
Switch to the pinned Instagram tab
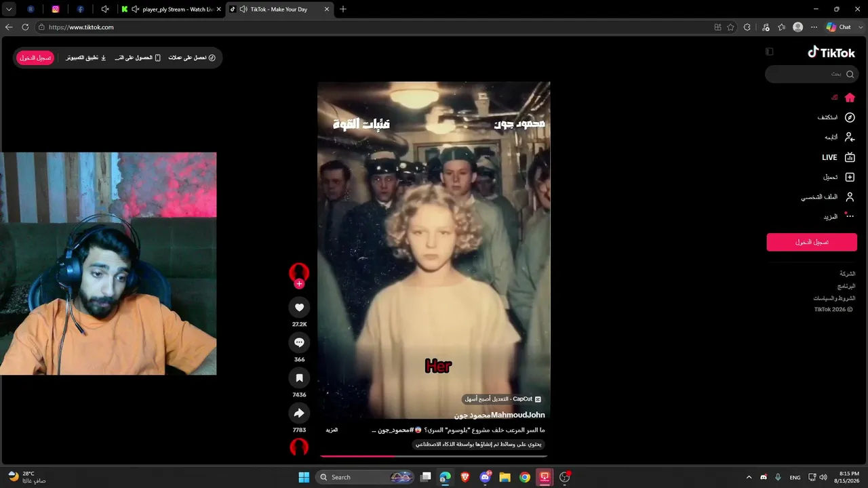click(56, 9)
